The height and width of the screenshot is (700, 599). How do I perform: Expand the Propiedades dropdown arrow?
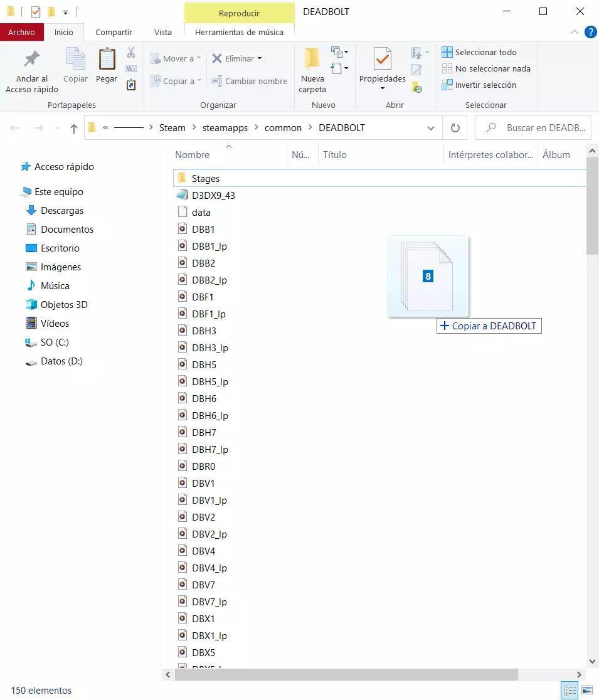pyautogui.click(x=383, y=88)
